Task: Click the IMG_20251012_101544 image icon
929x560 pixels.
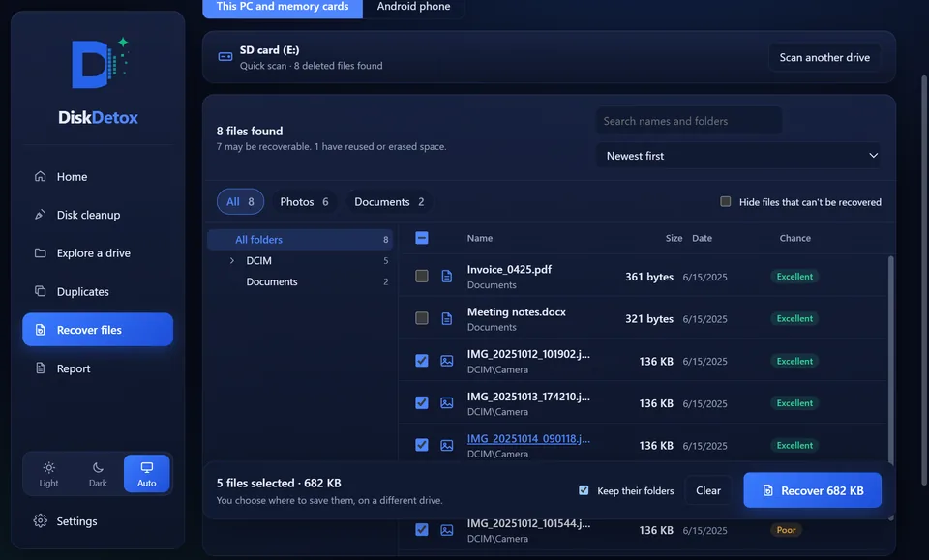Action: point(447,530)
